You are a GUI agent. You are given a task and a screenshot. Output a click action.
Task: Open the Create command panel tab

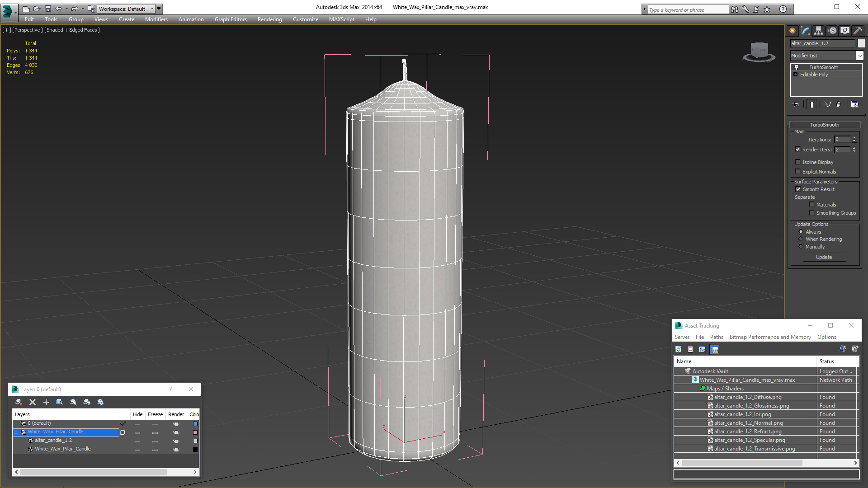(792, 31)
